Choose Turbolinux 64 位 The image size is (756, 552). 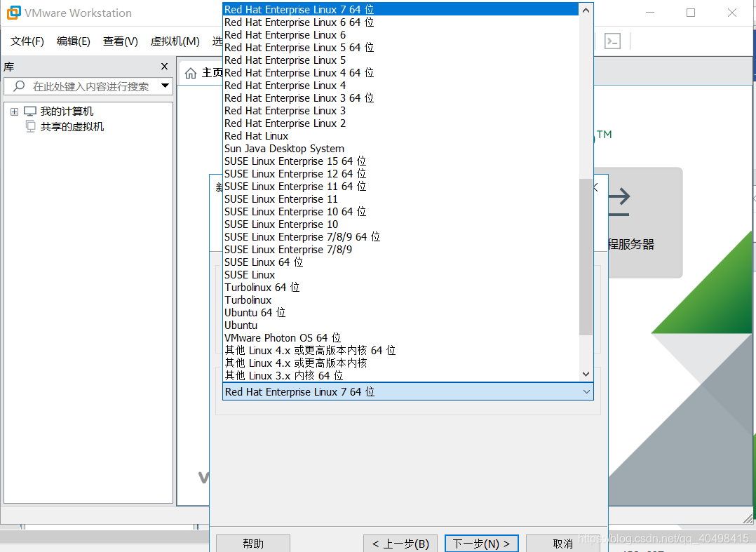tap(400, 288)
